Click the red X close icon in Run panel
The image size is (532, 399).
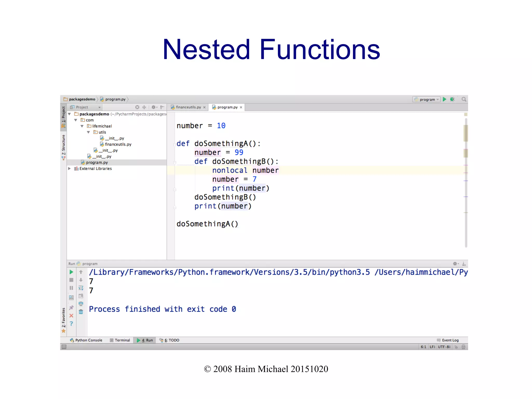(71, 316)
